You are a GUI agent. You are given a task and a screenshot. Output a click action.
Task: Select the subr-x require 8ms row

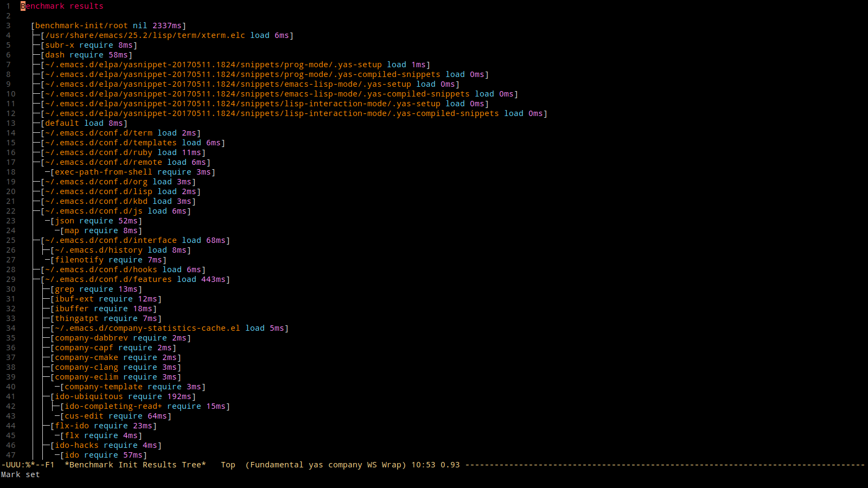coord(89,45)
